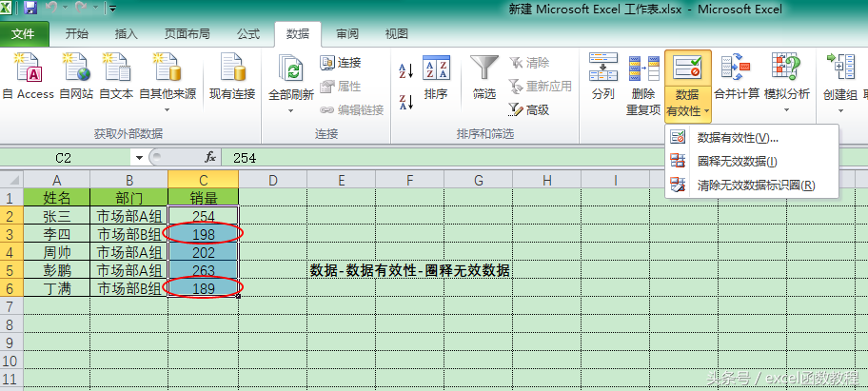Image resolution: width=868 pixels, height=391 pixels.
Task: Import data from Access (自 Access)
Action: tap(29, 76)
